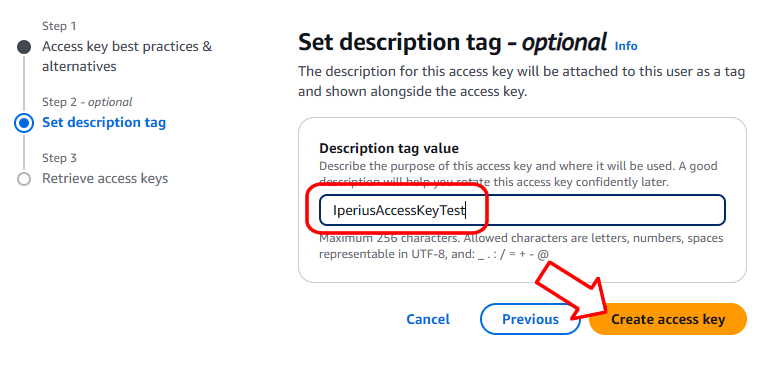Viewport: 778px width, 366px height.
Task: Go back using the Previous button
Action: point(530,319)
